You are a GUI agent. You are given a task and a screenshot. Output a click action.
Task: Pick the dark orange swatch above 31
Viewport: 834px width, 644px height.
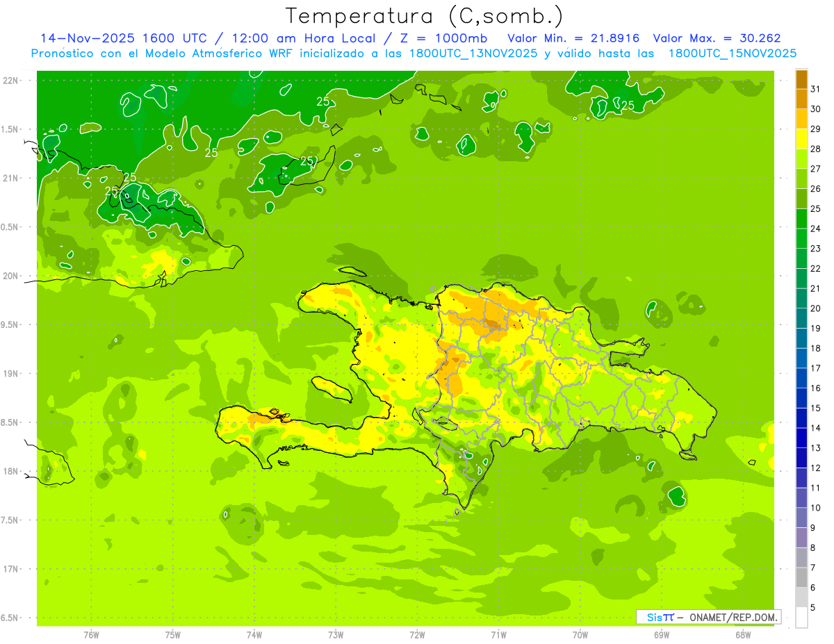pos(801,79)
